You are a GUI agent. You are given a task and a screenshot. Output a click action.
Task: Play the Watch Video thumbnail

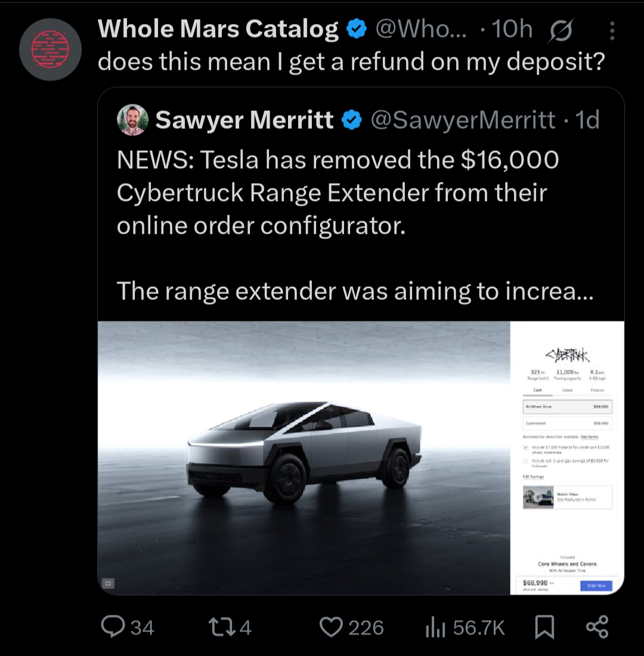point(538,497)
